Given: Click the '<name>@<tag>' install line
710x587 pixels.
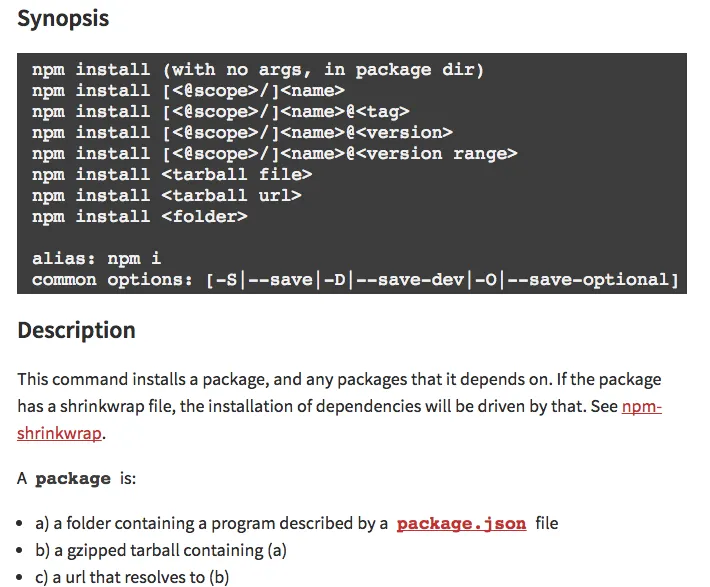Looking at the screenshot, I should [x=221, y=111].
